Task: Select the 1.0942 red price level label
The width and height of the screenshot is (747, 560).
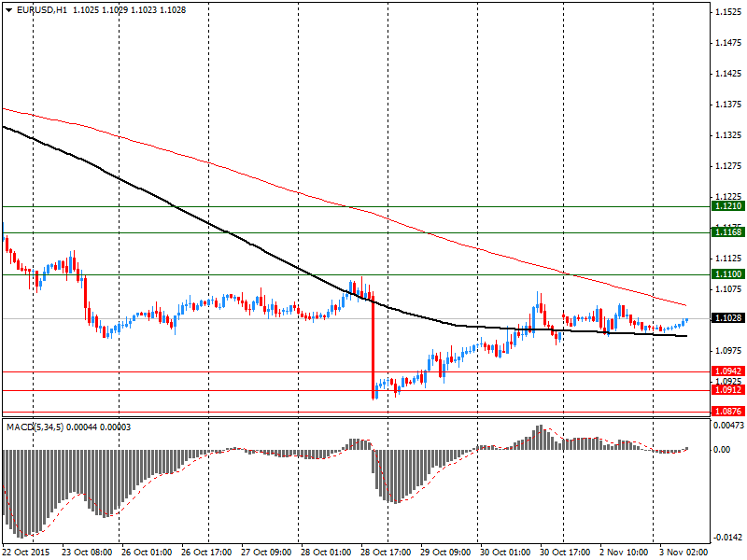Action: pyautogui.click(x=728, y=371)
